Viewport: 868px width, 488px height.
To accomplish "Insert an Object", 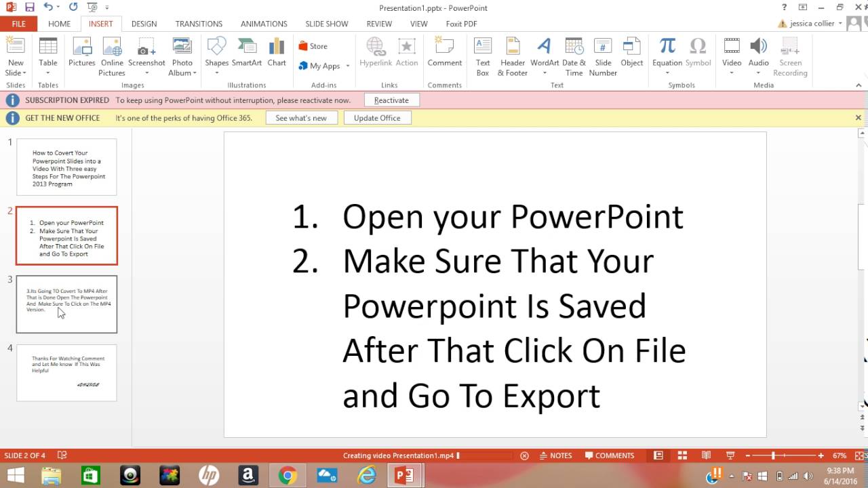I will 631,53.
